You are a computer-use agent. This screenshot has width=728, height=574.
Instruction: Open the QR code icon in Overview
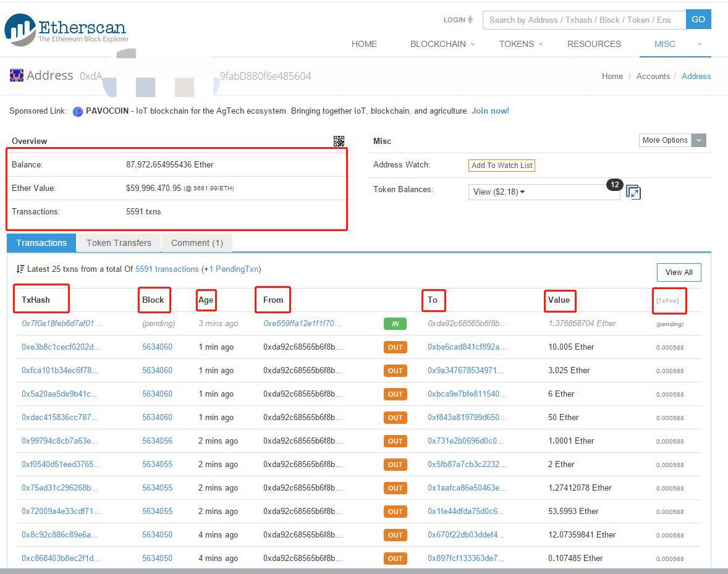(x=339, y=141)
